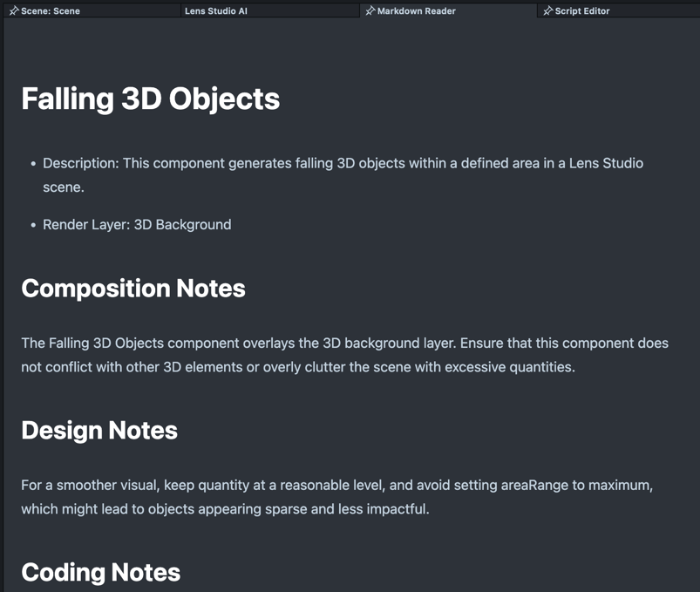Screen dimensions: 700x592
Task: Click the bullet dot before Render Layer
Action: click(x=33, y=225)
